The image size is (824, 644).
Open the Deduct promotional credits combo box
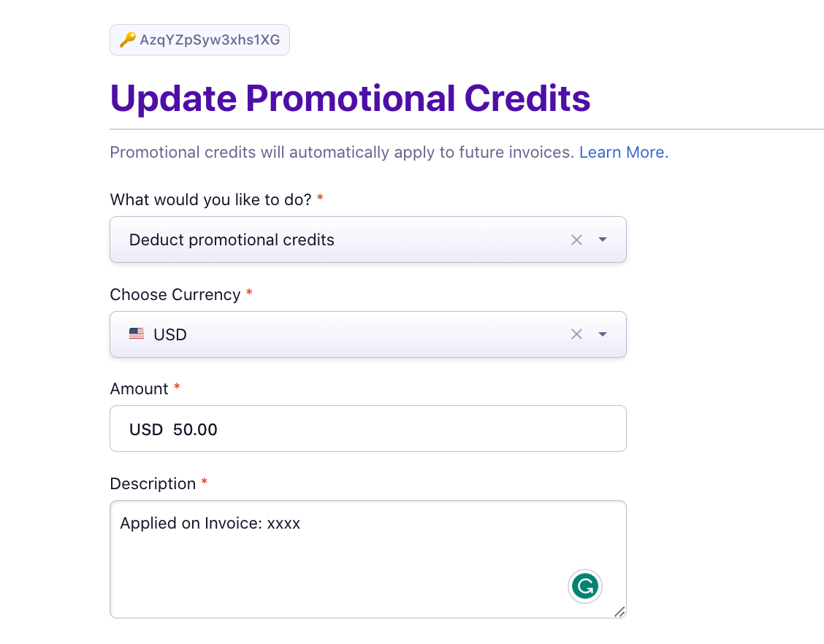tap(368, 239)
